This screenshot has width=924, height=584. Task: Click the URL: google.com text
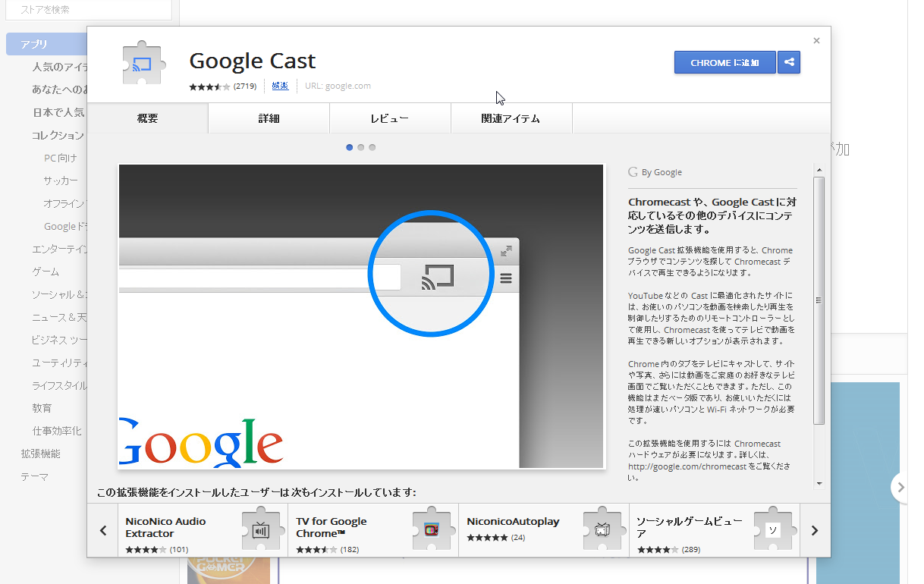338,86
